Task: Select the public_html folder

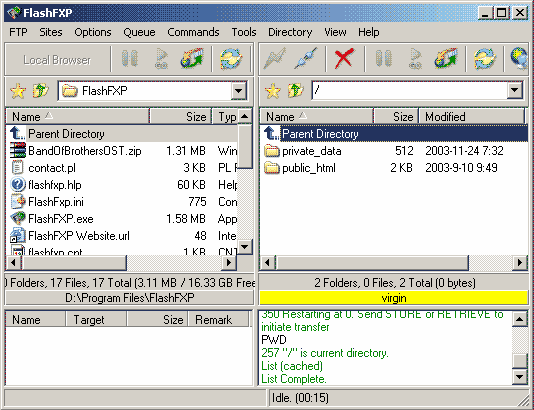Action: pyautogui.click(x=394, y=168)
